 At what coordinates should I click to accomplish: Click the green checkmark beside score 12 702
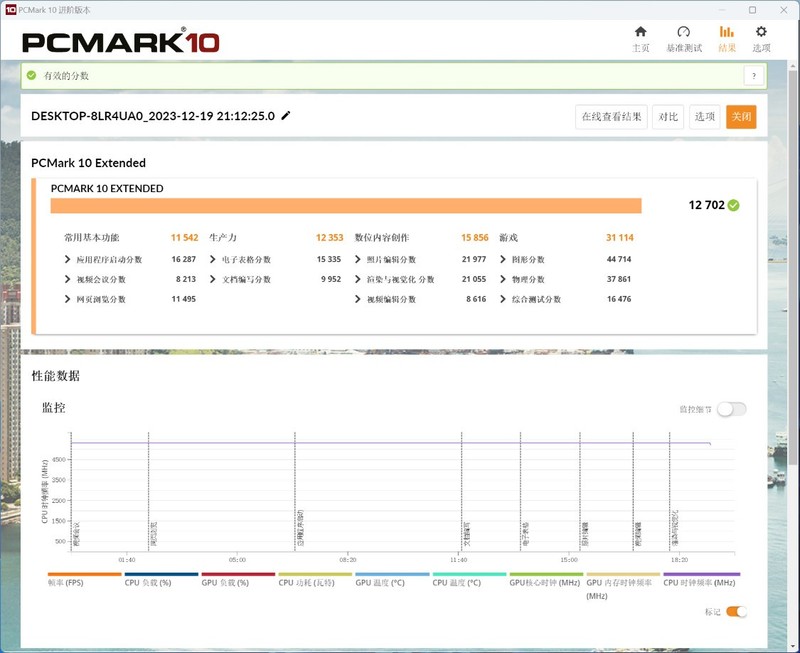[734, 205]
